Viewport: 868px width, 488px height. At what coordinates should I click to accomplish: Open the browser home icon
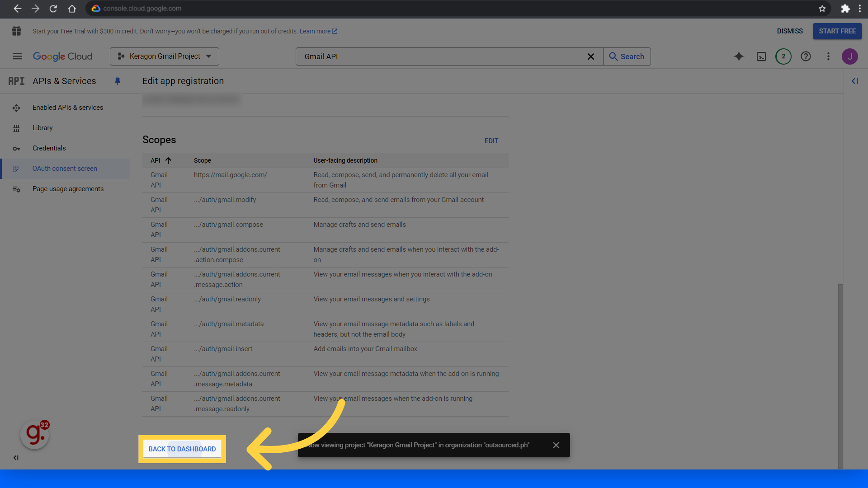(x=72, y=9)
